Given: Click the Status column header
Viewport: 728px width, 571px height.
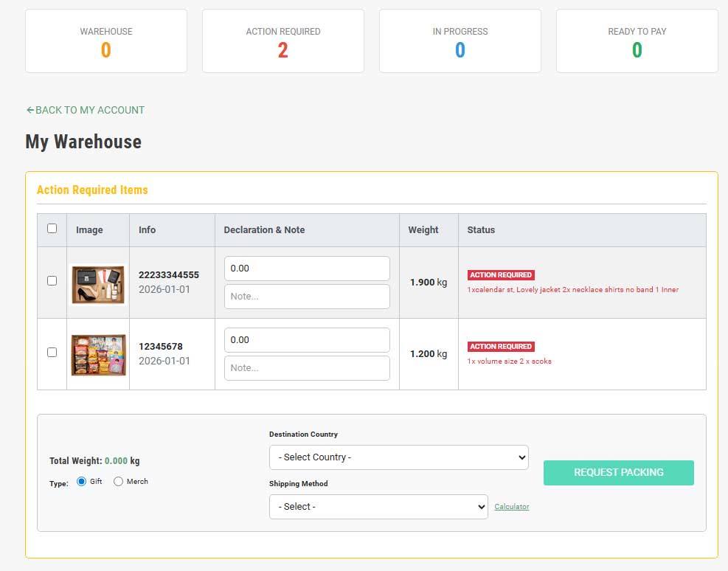Looking at the screenshot, I should pyautogui.click(x=481, y=229).
